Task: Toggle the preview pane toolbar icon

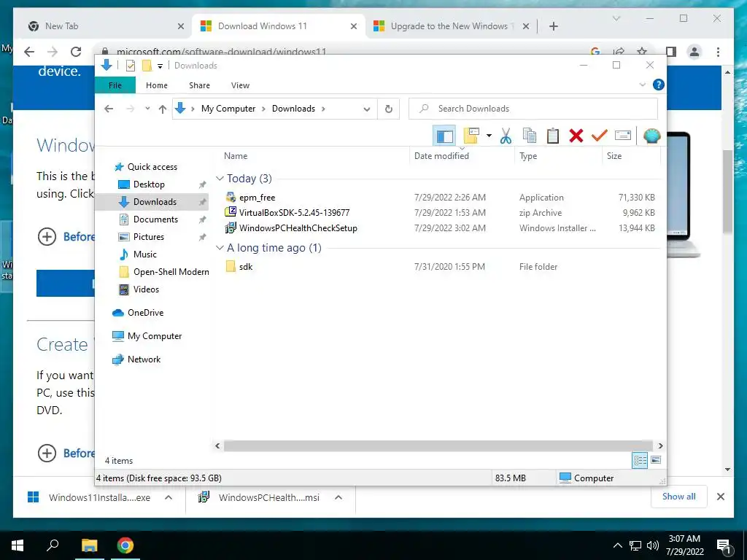Action: 444,136
